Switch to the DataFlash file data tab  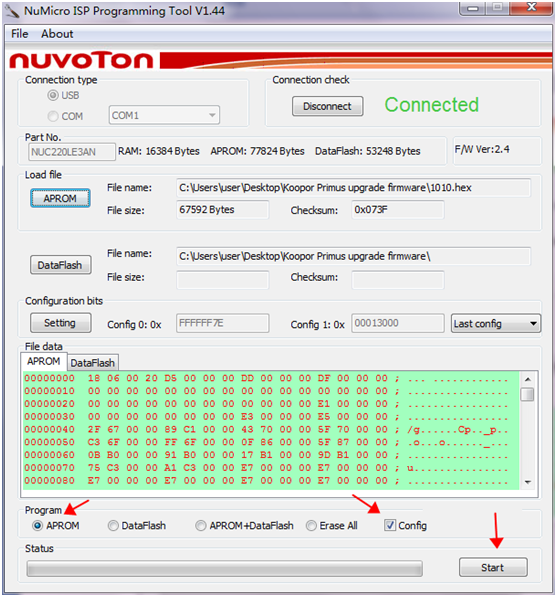click(93, 362)
